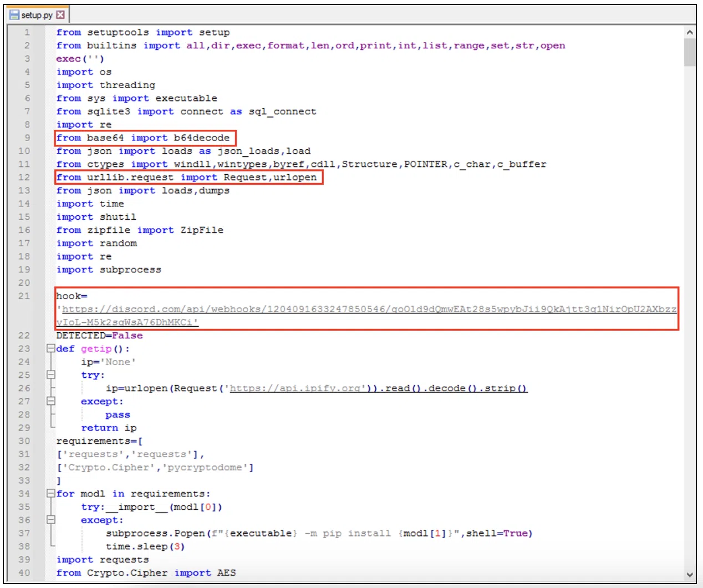
Task: Click 'subprocess.Popen' on line 37
Action: 155,533
